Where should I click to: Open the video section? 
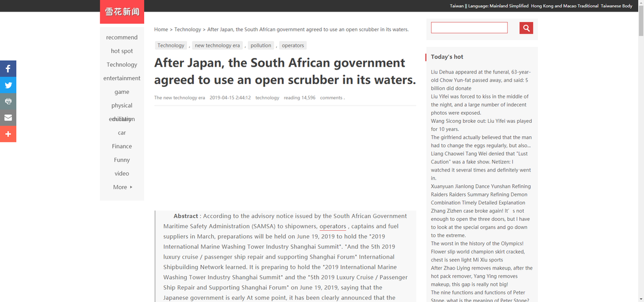point(122,173)
